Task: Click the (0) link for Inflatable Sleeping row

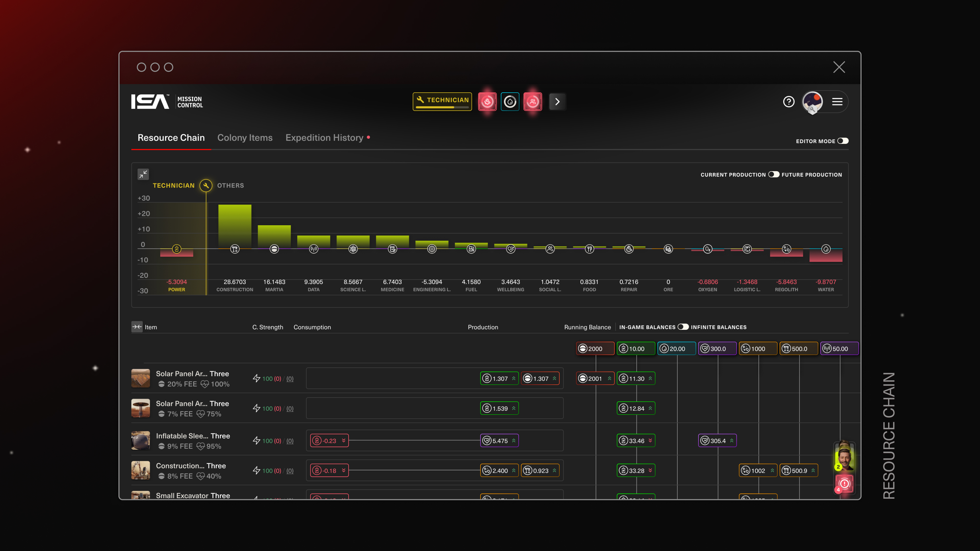Action: (x=289, y=441)
